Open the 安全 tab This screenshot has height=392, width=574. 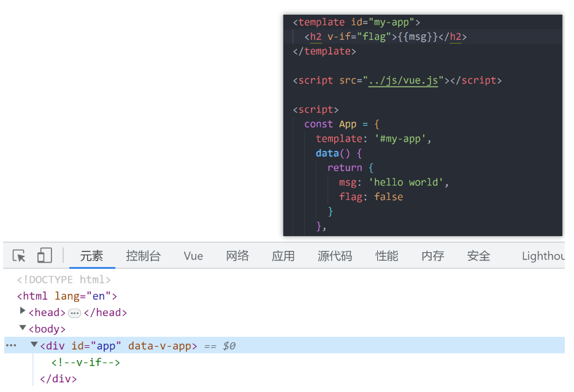click(x=478, y=256)
